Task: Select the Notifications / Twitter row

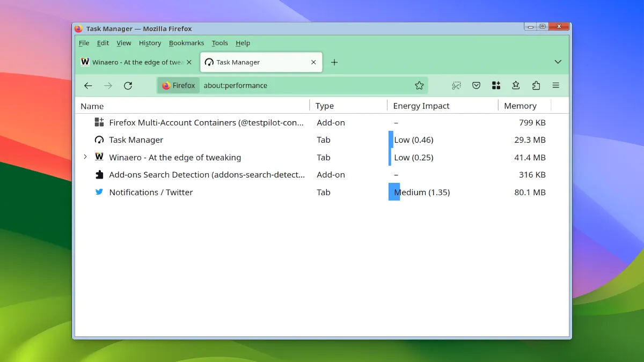Action: [151, 192]
